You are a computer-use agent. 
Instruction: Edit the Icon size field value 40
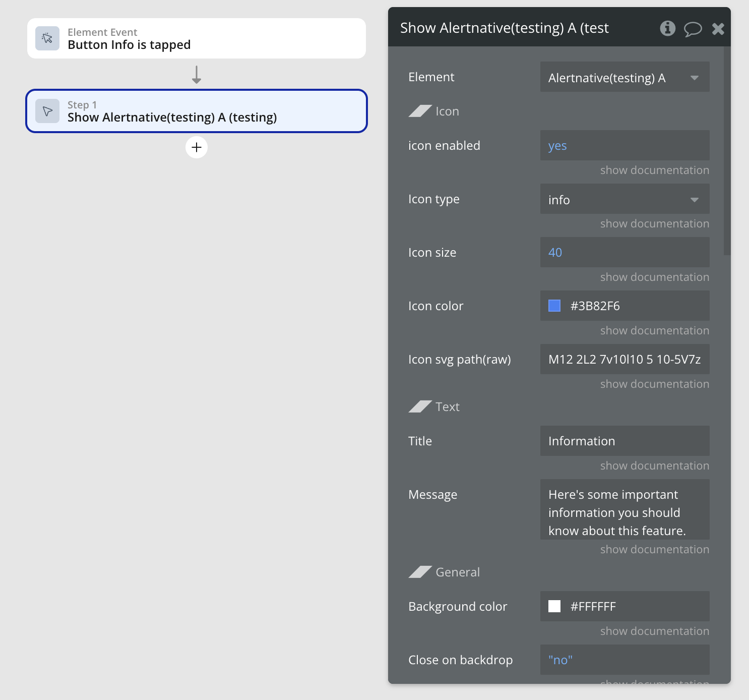[624, 253]
